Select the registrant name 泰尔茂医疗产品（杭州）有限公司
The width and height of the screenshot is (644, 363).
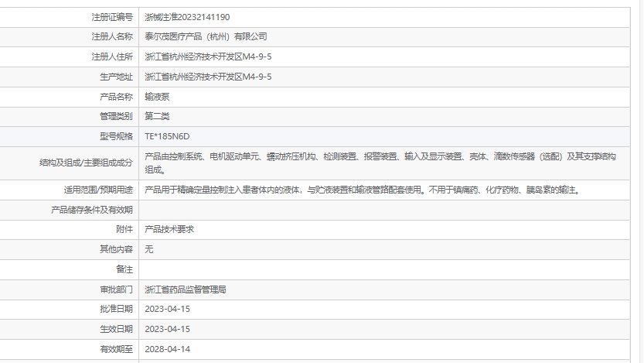tap(206, 36)
